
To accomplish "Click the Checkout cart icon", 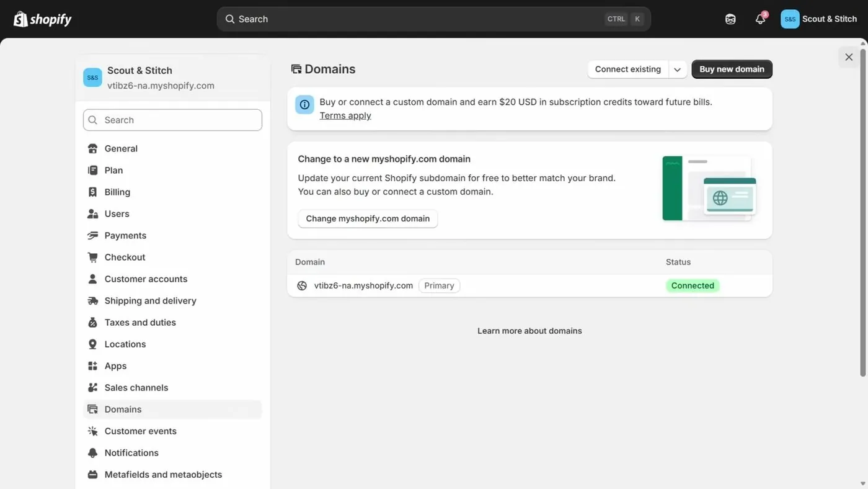I will coord(92,258).
